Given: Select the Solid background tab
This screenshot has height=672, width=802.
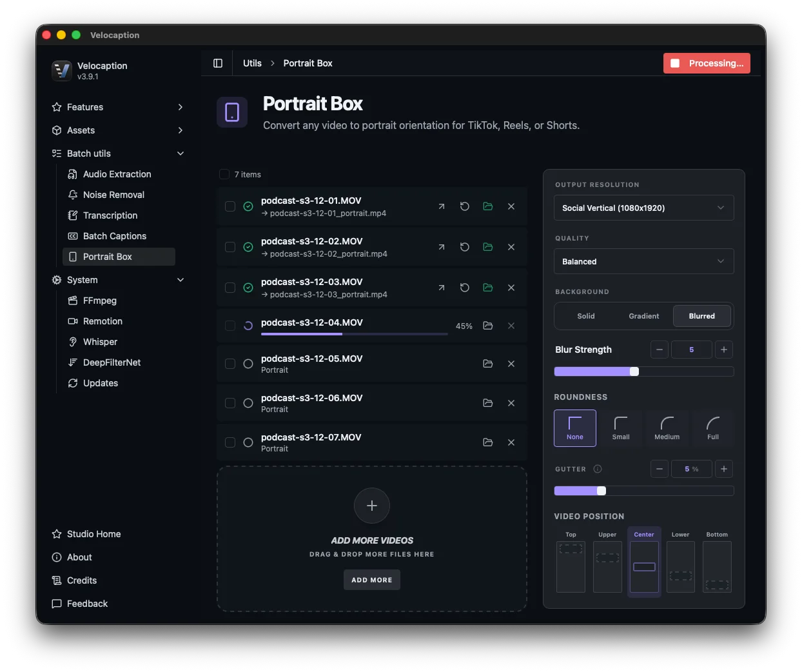Looking at the screenshot, I should click(x=586, y=316).
